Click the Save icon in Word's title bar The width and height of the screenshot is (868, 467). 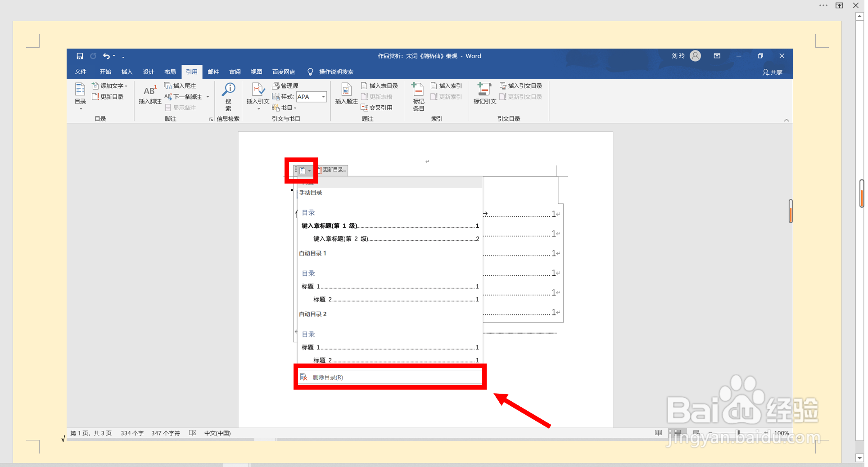(x=80, y=56)
